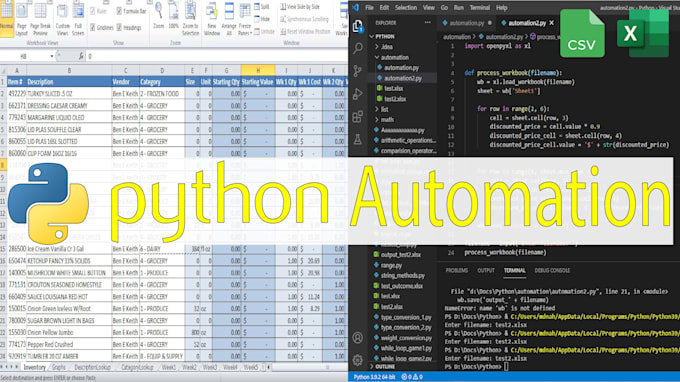680x382 pixels.
Task: Toggle the Headings checkbox
Action: (x=119, y=27)
